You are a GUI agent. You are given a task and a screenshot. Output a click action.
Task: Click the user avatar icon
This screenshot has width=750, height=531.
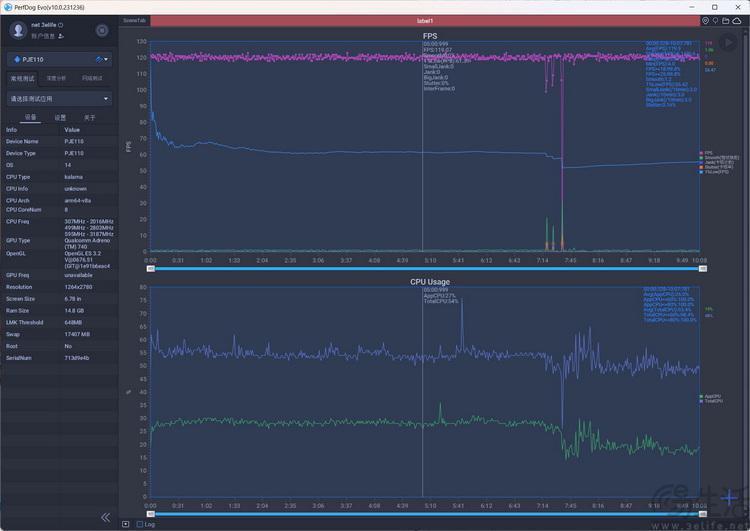(x=18, y=30)
